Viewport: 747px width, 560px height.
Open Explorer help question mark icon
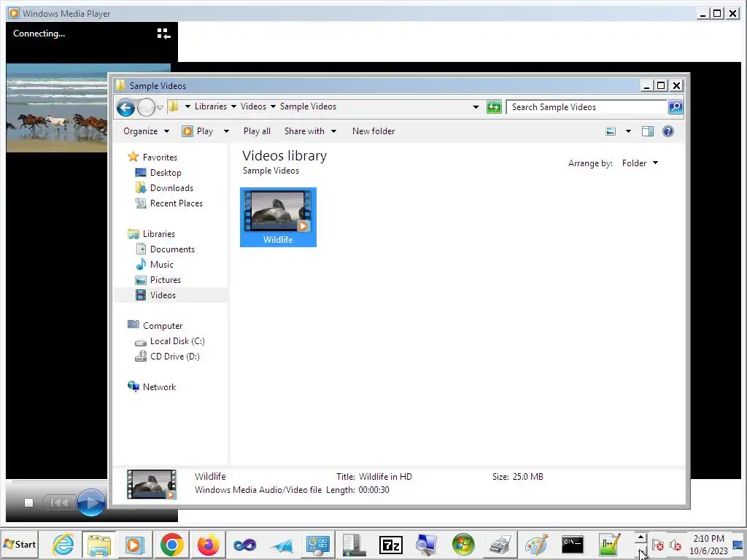[668, 131]
